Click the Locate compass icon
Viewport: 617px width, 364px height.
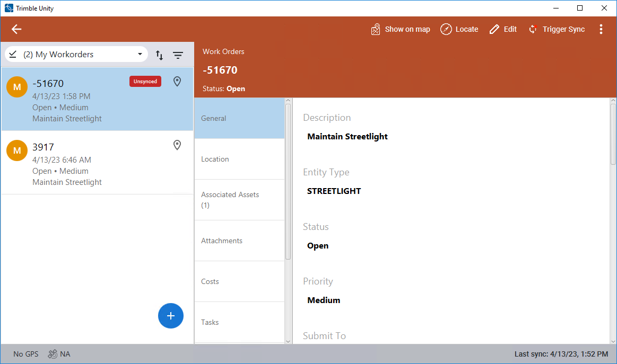pyautogui.click(x=446, y=29)
